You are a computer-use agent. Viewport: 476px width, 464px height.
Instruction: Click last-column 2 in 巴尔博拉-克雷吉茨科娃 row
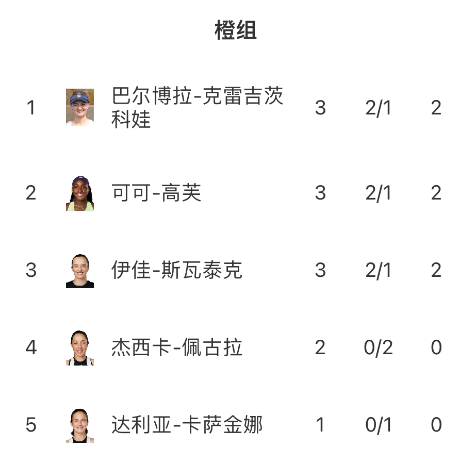click(x=436, y=107)
